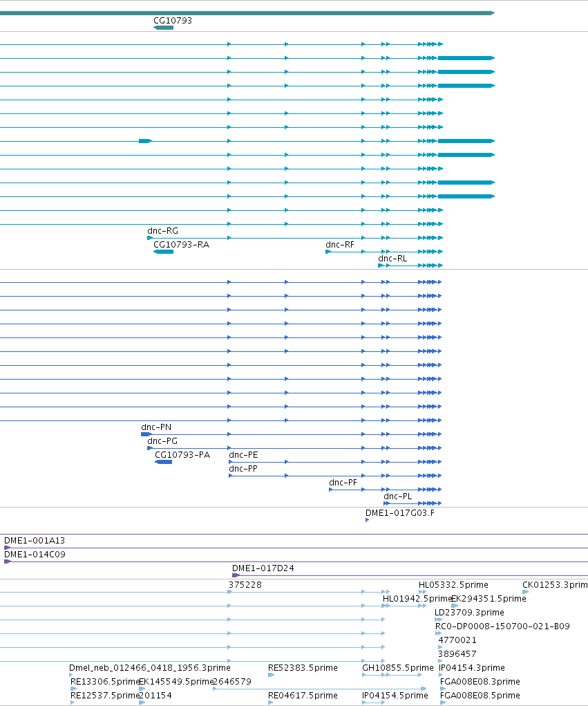588x706 pixels.
Task: Click the DME1-017G03.F feature label
Action: (400, 513)
